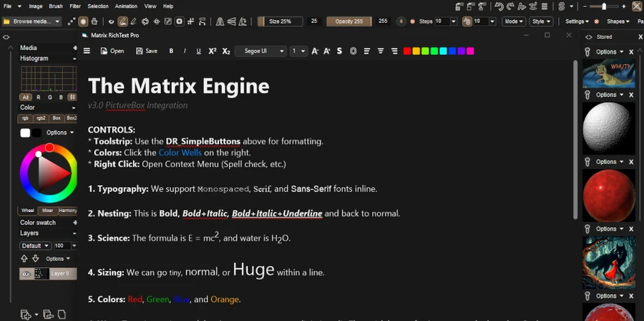This screenshot has height=321, width=644.
Task: Toggle visibility eye of Layer 0
Action: 25,274
